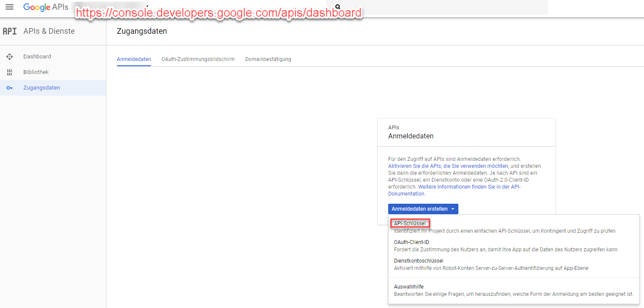Click the description under Auswahlhilfe
The width and height of the screenshot is (644, 308).
pyautogui.click(x=514, y=294)
